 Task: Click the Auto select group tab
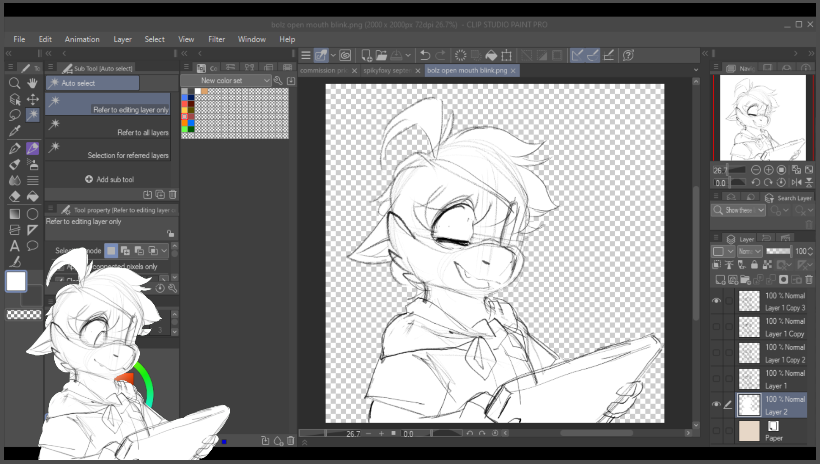(x=93, y=83)
